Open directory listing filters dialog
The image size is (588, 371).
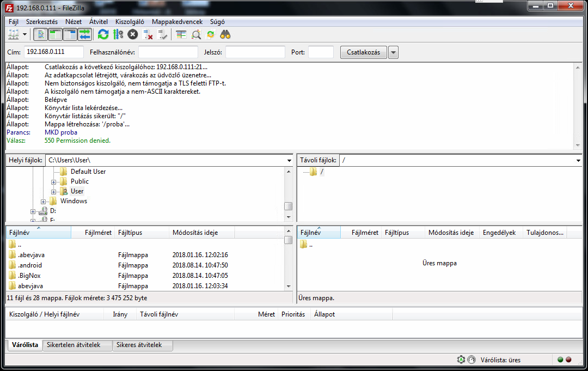point(181,35)
